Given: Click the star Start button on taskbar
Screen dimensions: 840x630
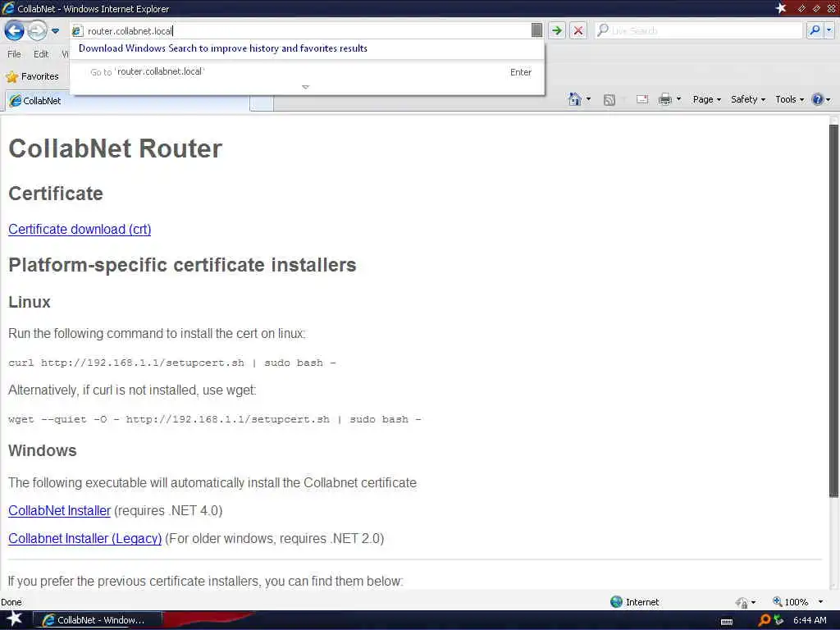Looking at the screenshot, I should pyautogui.click(x=13, y=619).
